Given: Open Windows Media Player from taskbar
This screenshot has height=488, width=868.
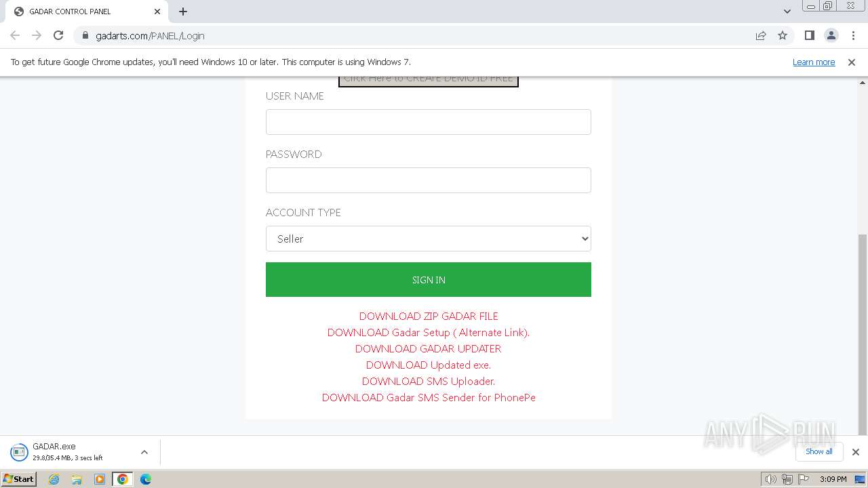Looking at the screenshot, I should tap(100, 479).
